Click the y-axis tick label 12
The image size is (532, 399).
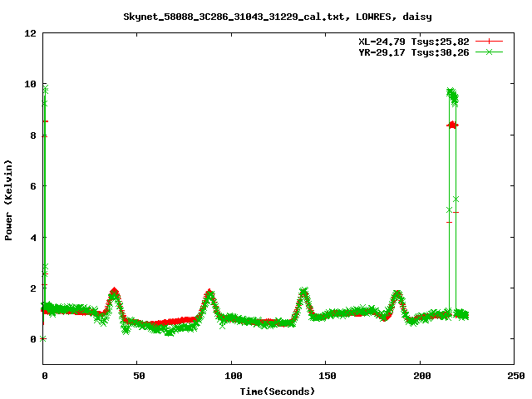coord(30,33)
